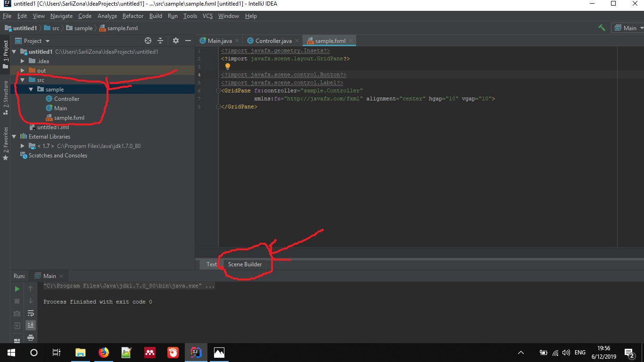Collapse all nodes in the Project panel

[160, 41]
